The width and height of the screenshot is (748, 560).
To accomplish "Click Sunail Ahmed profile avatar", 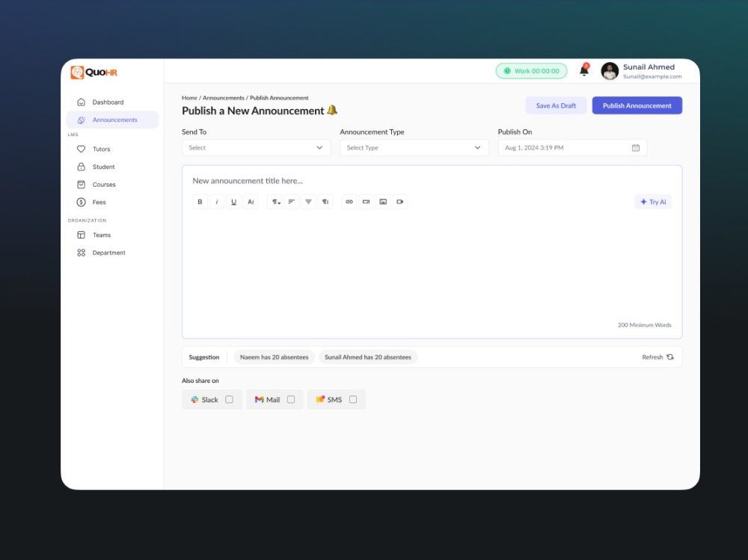I will click(610, 71).
